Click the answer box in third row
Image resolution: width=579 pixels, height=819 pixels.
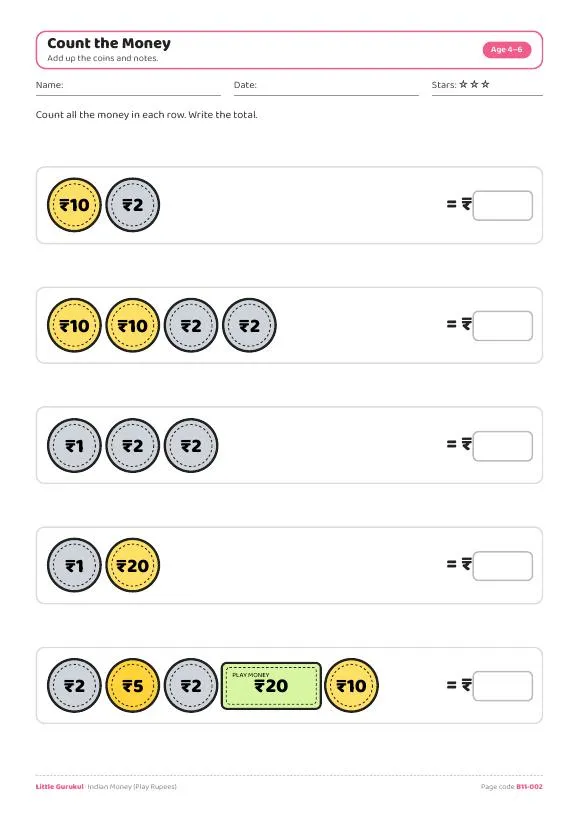pyautogui.click(x=503, y=446)
